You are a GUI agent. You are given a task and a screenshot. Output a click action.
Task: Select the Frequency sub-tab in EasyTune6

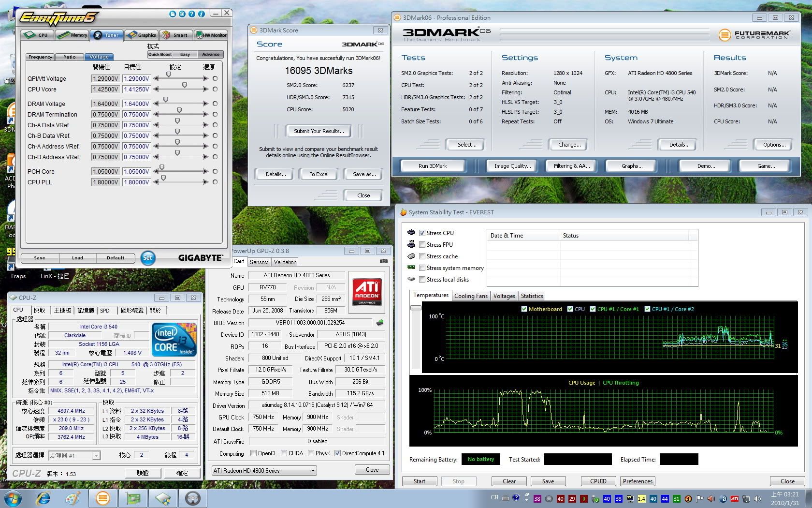40,57
